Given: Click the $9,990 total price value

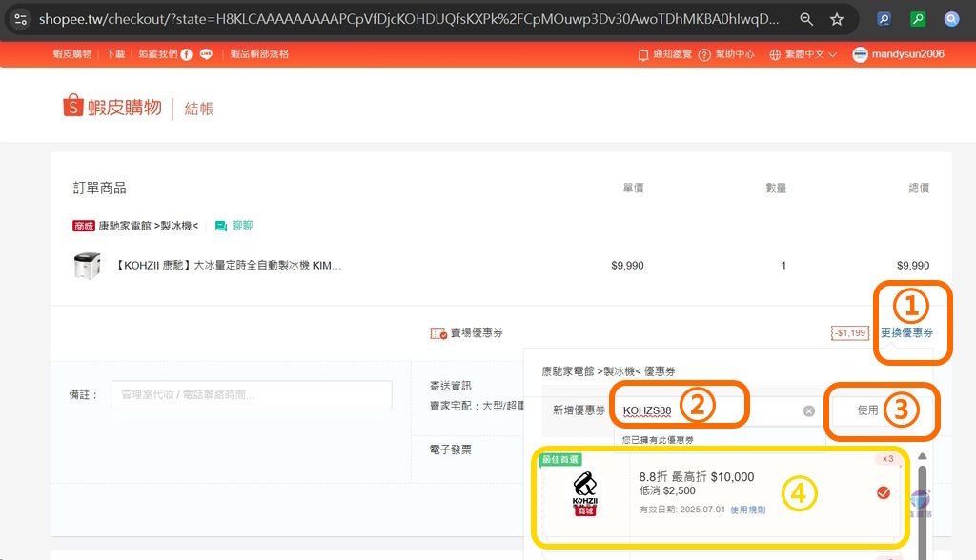Looking at the screenshot, I should (x=912, y=266).
